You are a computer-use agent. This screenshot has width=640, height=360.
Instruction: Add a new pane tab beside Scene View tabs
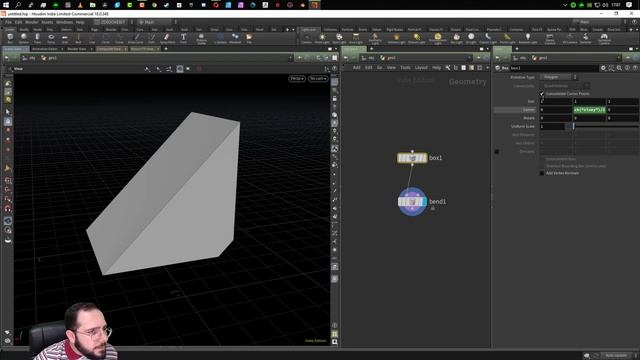coord(166,49)
